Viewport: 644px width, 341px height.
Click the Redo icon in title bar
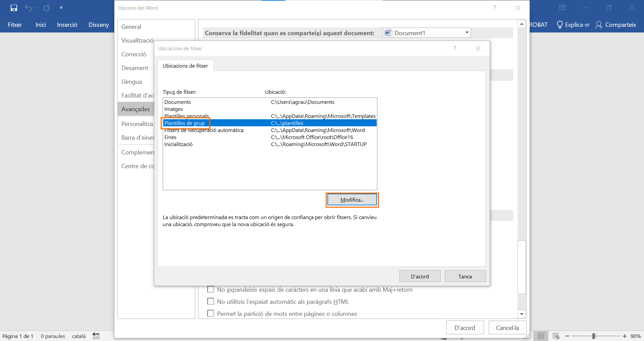point(47,8)
